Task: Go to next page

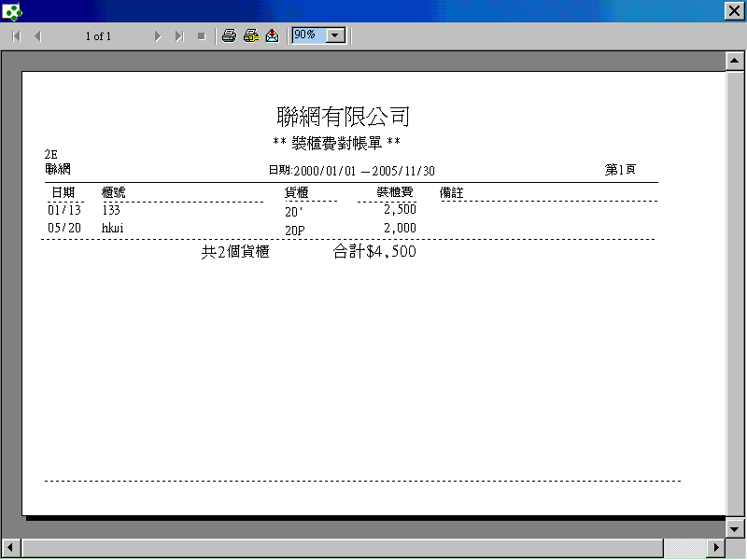Action: [158, 36]
